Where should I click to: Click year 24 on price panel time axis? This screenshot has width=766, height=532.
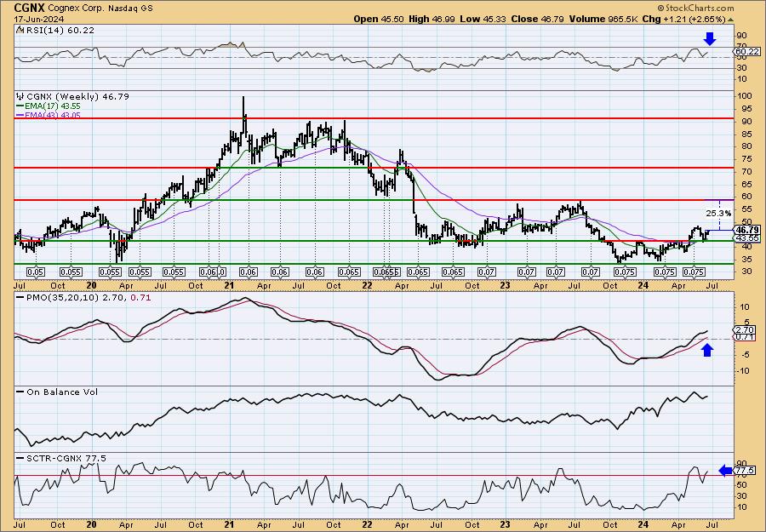[x=643, y=285]
